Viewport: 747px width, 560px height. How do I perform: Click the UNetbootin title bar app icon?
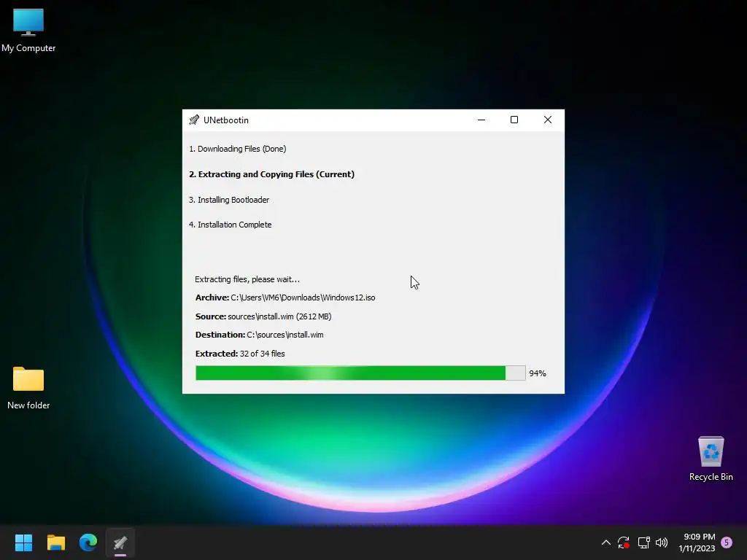[194, 120]
